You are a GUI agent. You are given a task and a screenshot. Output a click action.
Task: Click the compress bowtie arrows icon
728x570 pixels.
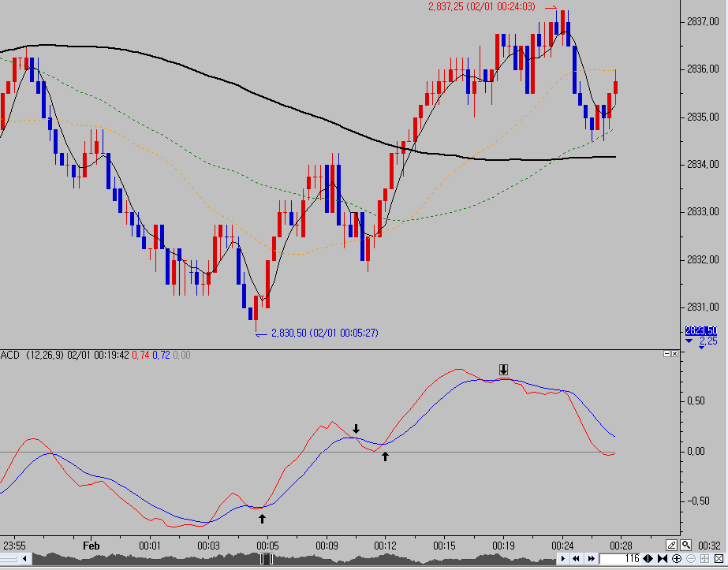(x=662, y=558)
